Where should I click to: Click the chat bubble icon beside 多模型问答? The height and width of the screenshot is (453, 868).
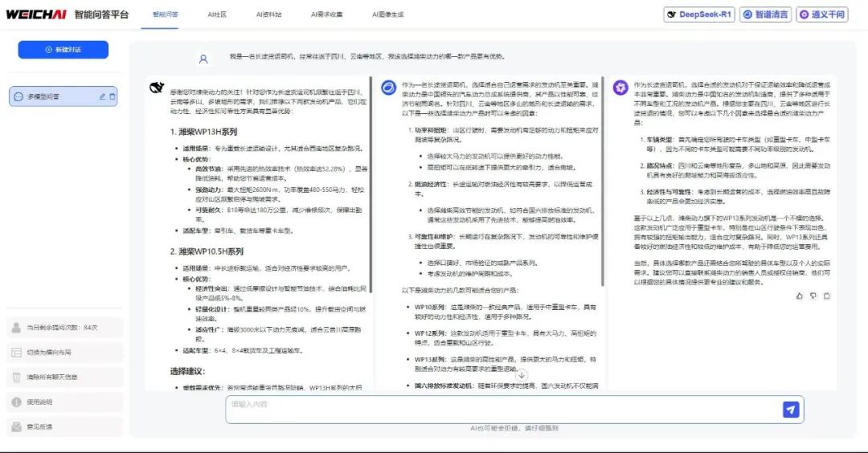[18, 96]
